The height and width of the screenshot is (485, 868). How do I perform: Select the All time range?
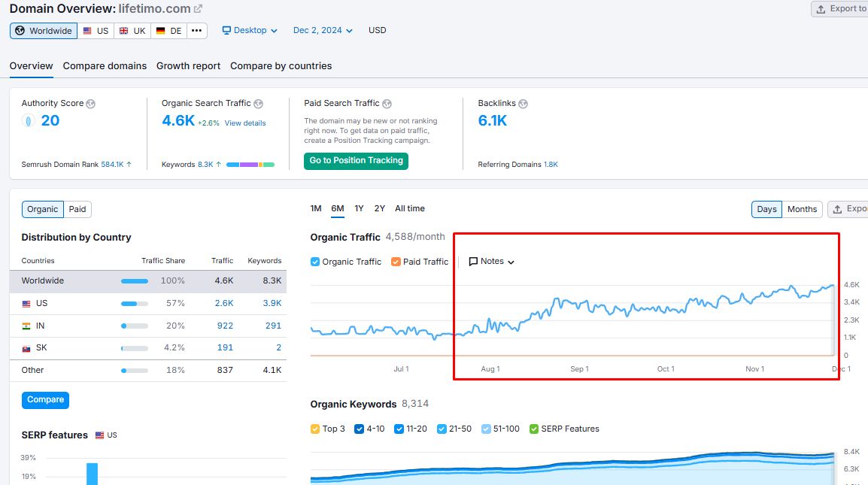[410, 209]
